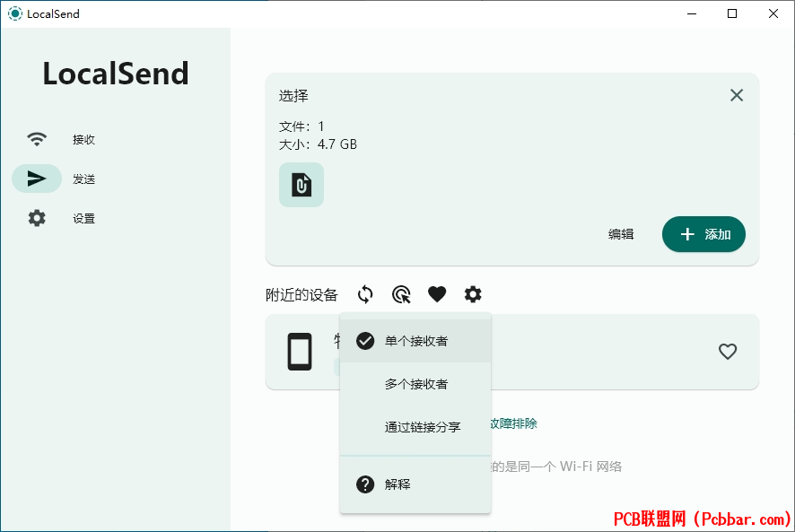Image resolution: width=795 pixels, height=532 pixels.
Task: Click the 编辑 (Edit) button
Action: [x=621, y=234]
